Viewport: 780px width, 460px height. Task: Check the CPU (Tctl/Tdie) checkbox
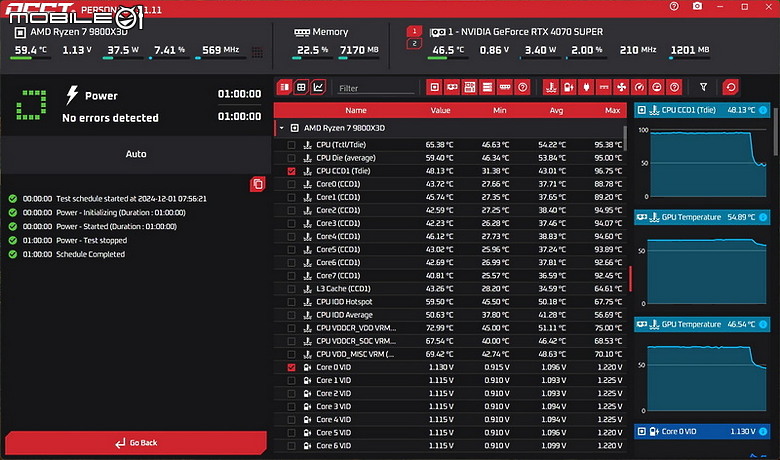292,145
